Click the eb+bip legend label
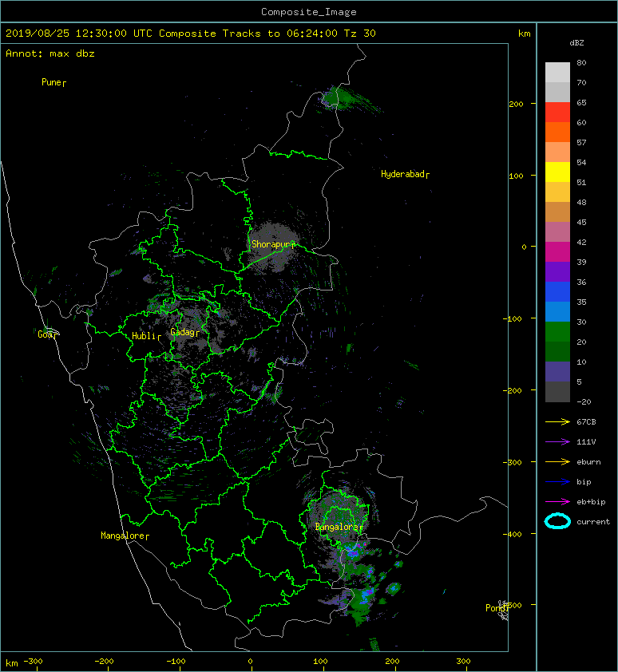618x672 pixels. pyautogui.click(x=591, y=502)
